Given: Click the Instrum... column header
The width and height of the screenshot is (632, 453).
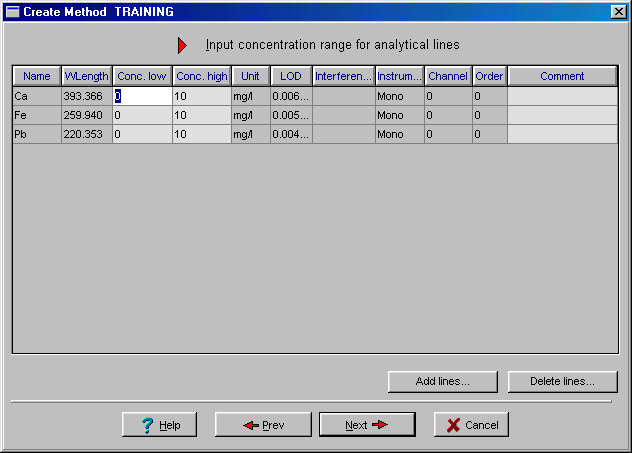Looking at the screenshot, I should [x=399, y=76].
